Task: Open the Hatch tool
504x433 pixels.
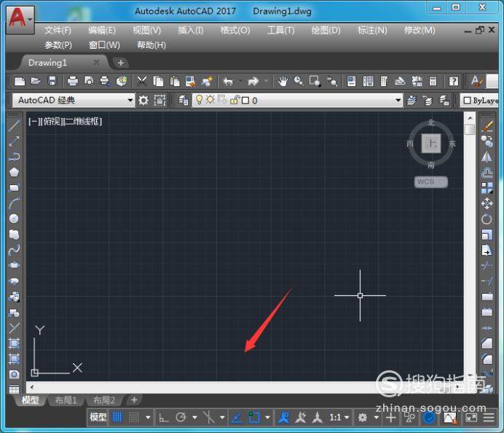Action: pyautogui.click(x=14, y=343)
